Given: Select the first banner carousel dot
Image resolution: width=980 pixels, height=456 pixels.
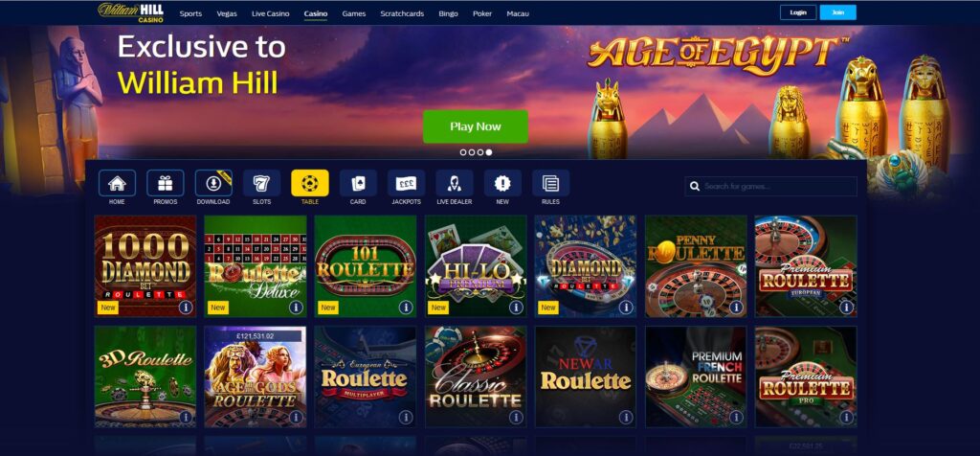Looking at the screenshot, I should pos(463,152).
